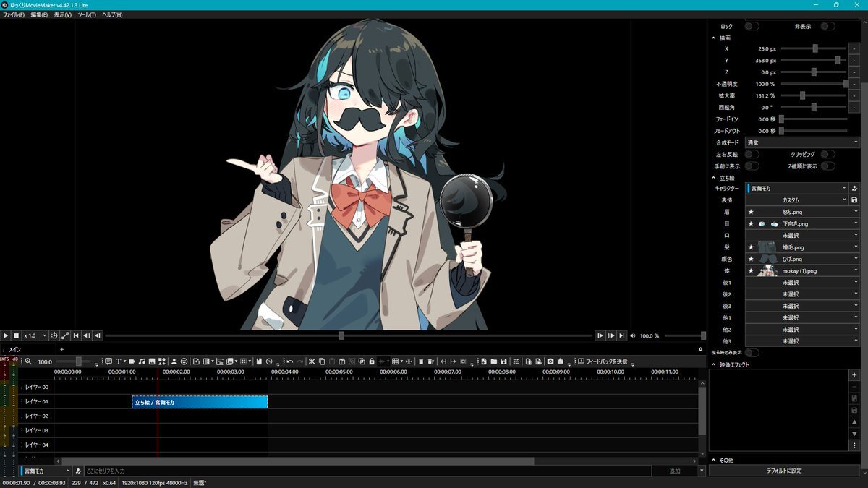Add a text item with the T tool
This screenshot has width=868, height=488.
[119, 361]
